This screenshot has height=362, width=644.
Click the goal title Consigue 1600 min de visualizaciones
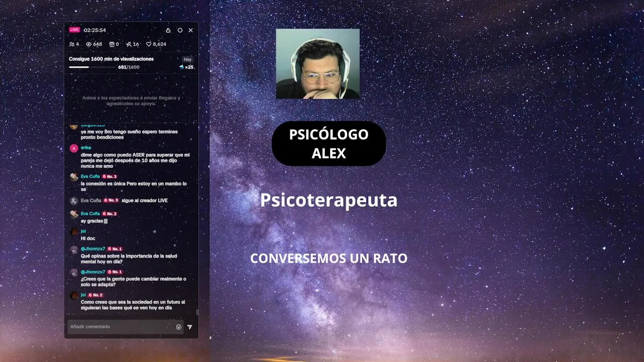(x=111, y=59)
